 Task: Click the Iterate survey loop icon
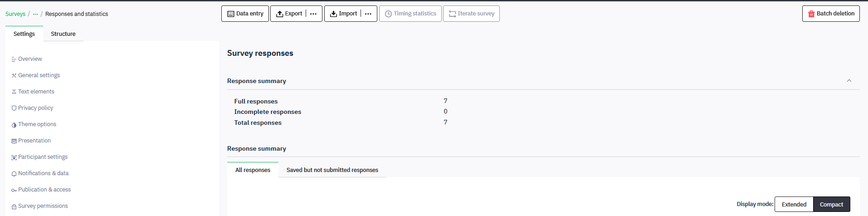coord(453,14)
